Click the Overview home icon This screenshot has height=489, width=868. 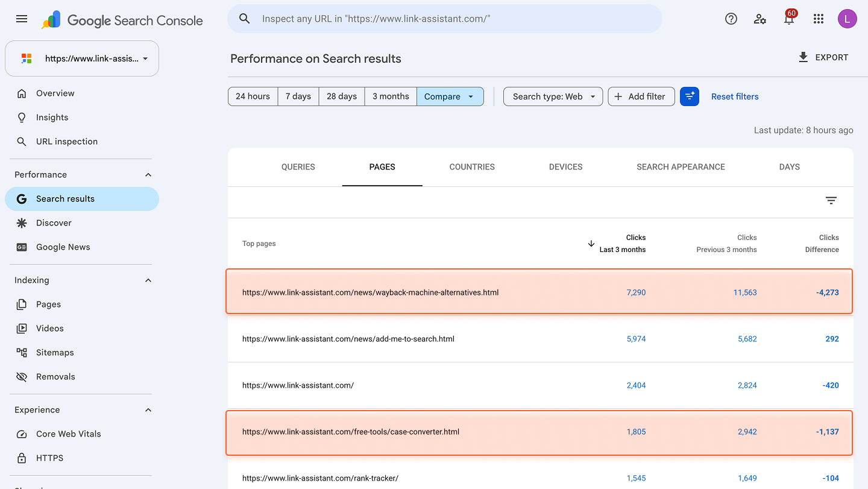click(22, 93)
